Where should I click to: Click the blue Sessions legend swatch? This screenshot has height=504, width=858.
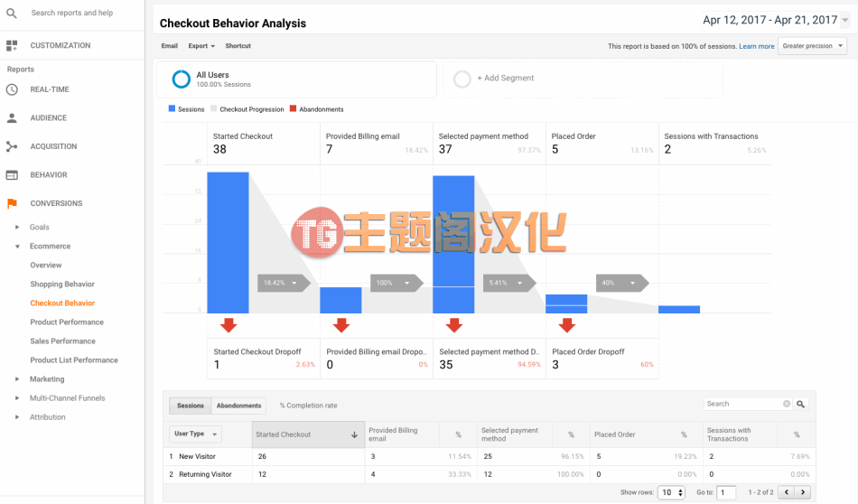(172, 109)
